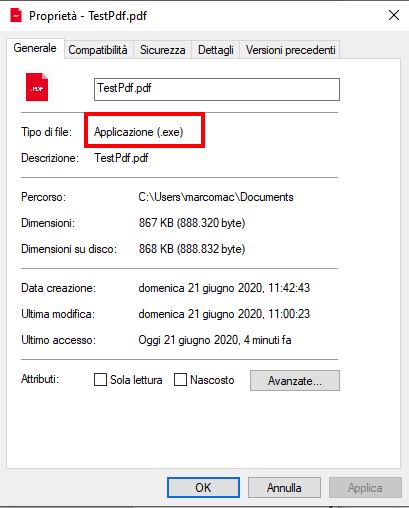Click the 'Ultima modifica:' label

pyautogui.click(x=58, y=314)
